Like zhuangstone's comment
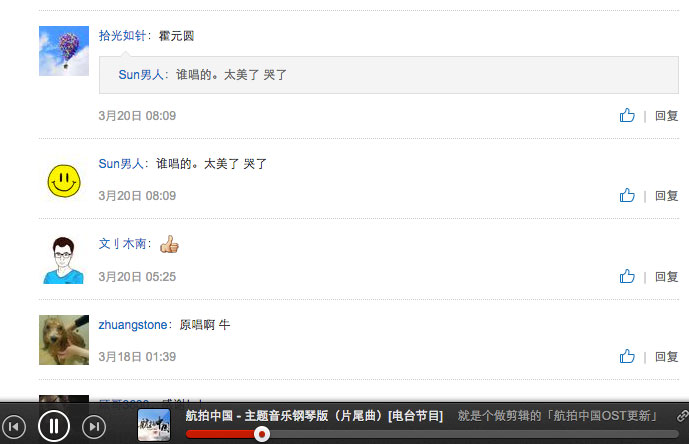This screenshot has height=444, width=689. pyautogui.click(x=627, y=357)
